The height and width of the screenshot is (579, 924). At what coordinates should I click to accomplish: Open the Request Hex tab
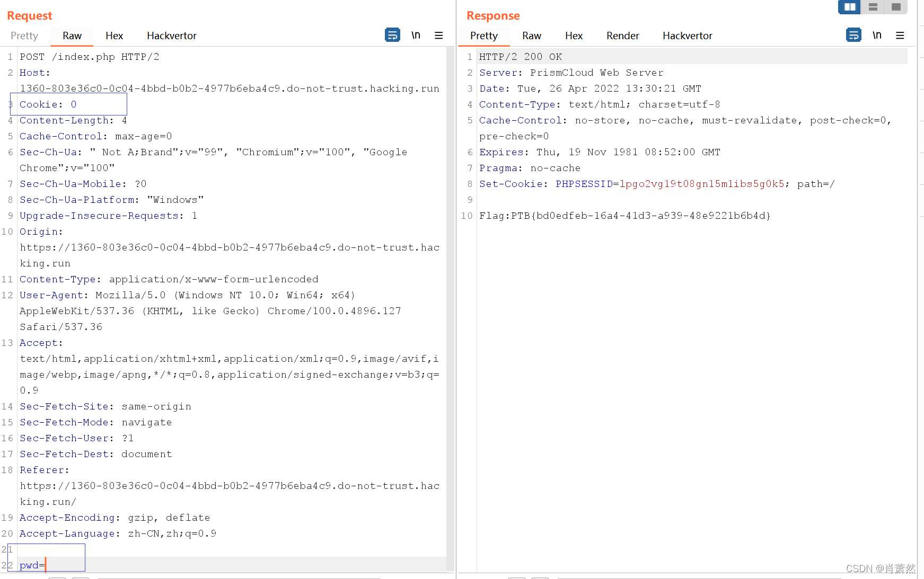tap(114, 35)
